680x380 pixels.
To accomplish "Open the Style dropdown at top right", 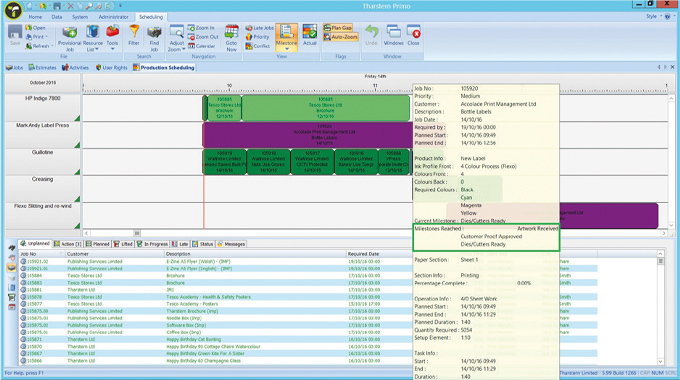I will (x=653, y=16).
